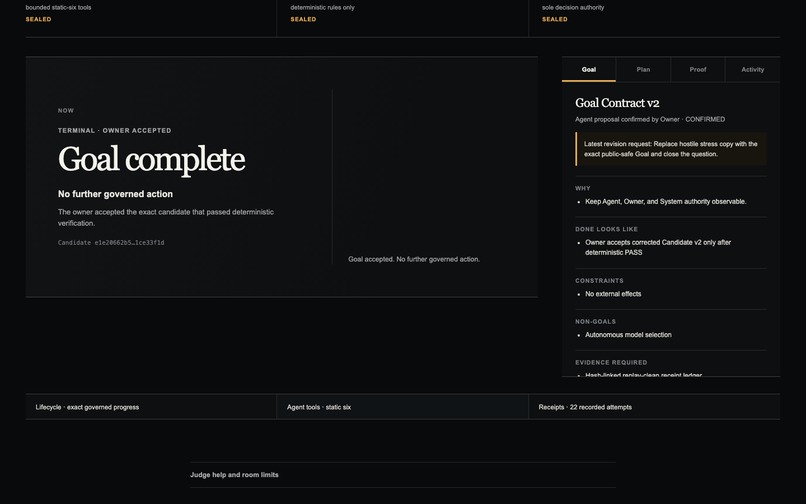The width and height of the screenshot is (806, 504).
Task: Click SEALED under sole decision authority
Action: click(x=555, y=19)
